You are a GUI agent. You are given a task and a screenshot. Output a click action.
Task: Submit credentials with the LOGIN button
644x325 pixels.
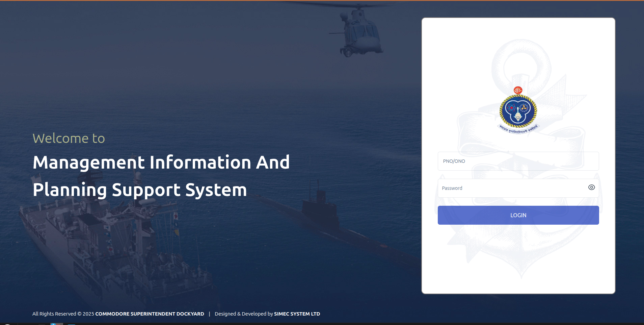[518, 215]
